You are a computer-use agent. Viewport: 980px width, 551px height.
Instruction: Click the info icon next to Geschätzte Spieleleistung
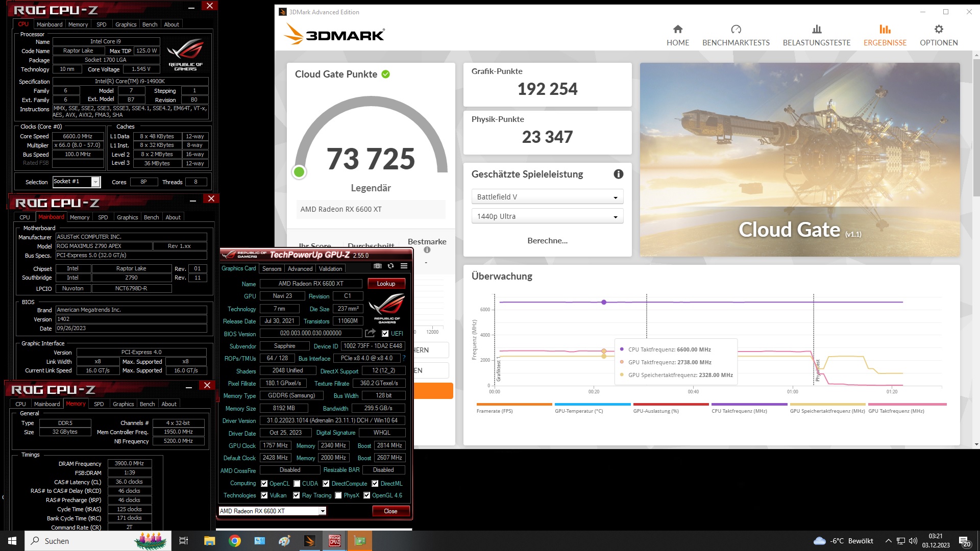point(618,174)
